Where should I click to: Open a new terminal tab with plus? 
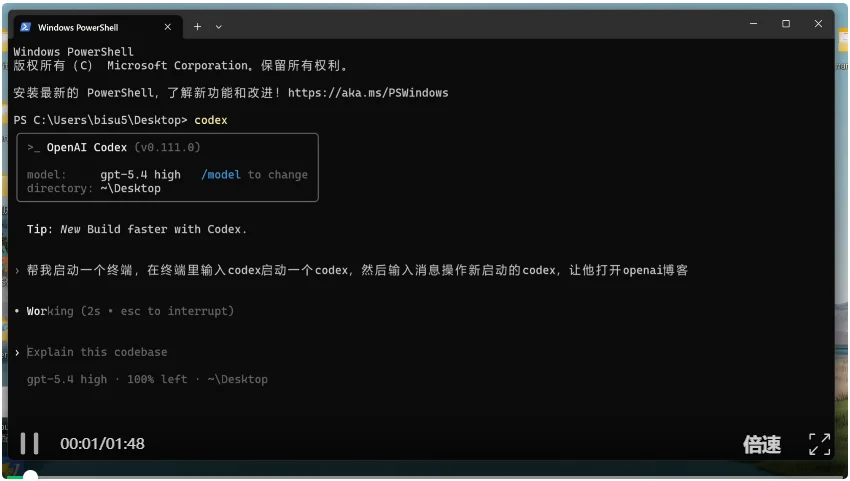tap(197, 26)
